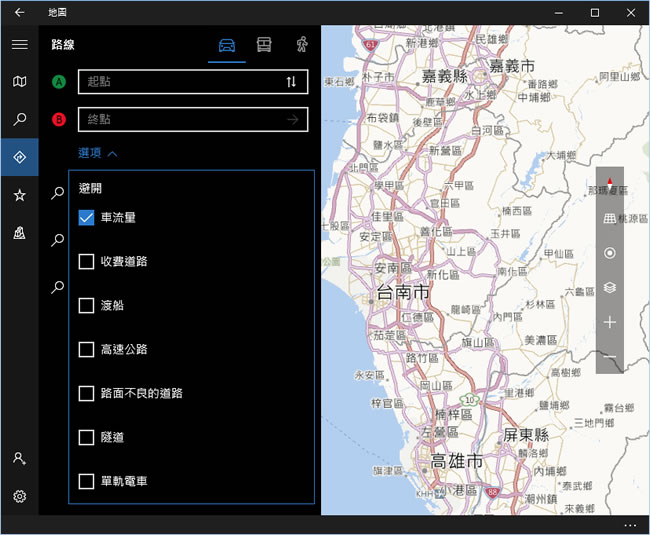Tick the 隧道 avoid checkbox
The image size is (650, 535).
86,437
